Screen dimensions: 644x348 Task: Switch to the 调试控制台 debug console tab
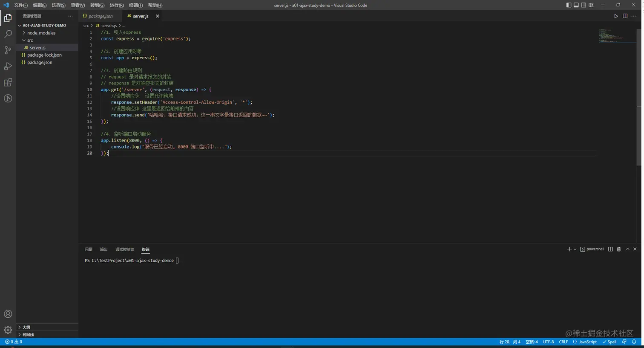[124, 249]
